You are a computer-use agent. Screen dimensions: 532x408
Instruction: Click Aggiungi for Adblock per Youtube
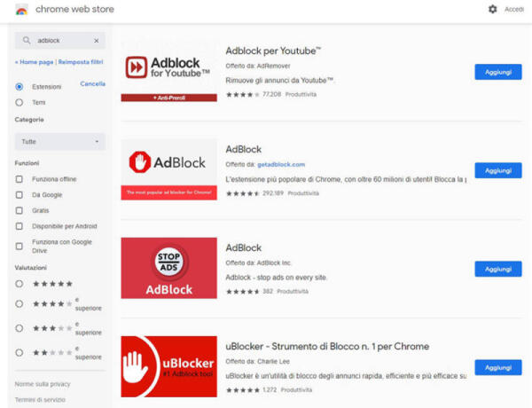[x=497, y=72]
